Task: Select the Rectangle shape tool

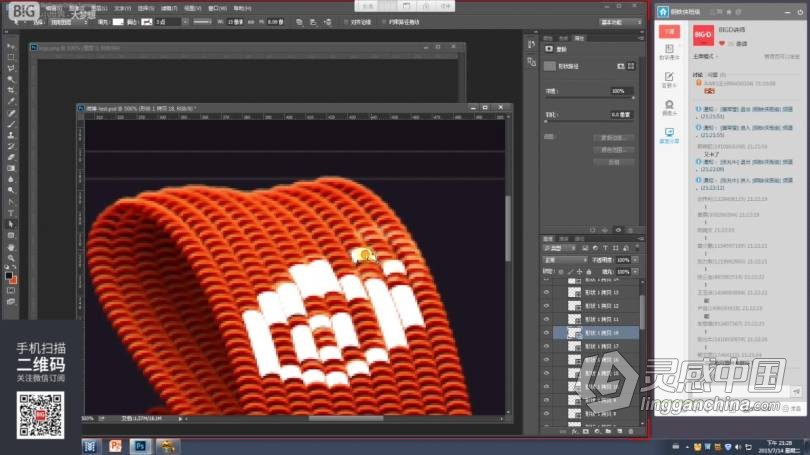Action: pos(11,236)
